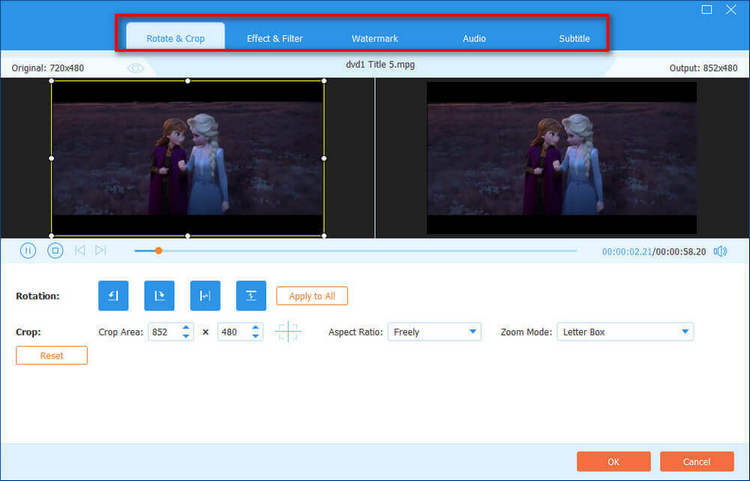Toggle the preview eye icon
Image resolution: width=750 pixels, height=481 pixels.
[x=135, y=68]
